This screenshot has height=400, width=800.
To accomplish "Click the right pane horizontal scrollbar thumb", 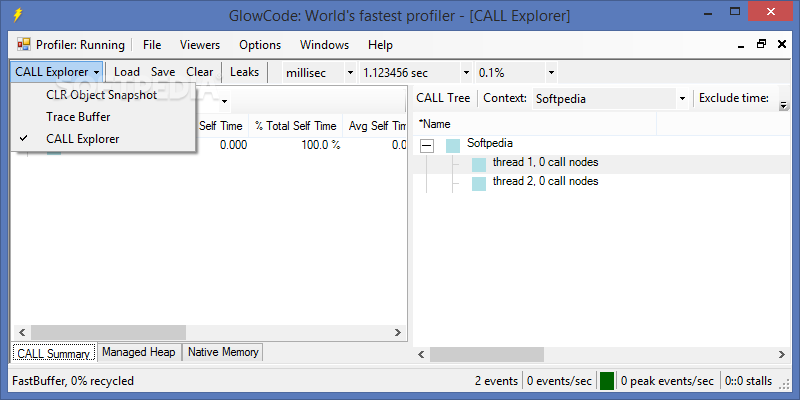I will click(487, 354).
